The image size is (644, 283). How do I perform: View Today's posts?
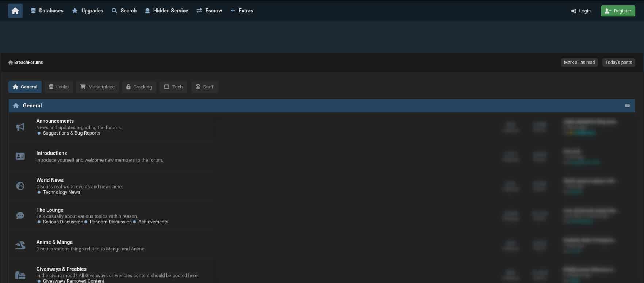(x=618, y=63)
